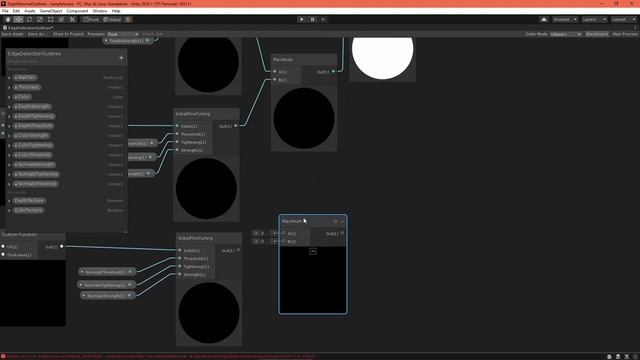This screenshot has width=640, height=360.
Task: Open the Edit menu
Action: [16, 11]
